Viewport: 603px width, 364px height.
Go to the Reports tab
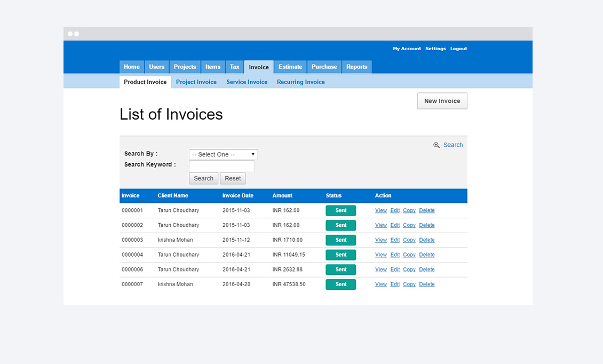(356, 67)
